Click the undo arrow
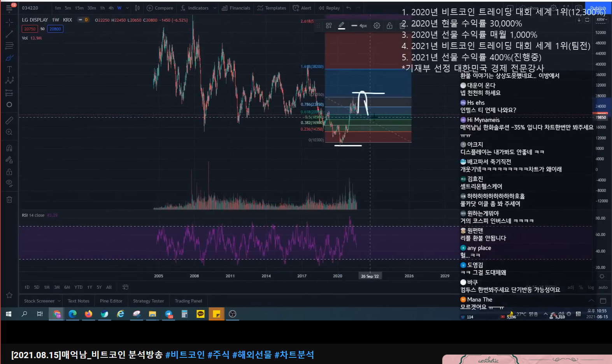612x364 pixels. [x=349, y=8]
